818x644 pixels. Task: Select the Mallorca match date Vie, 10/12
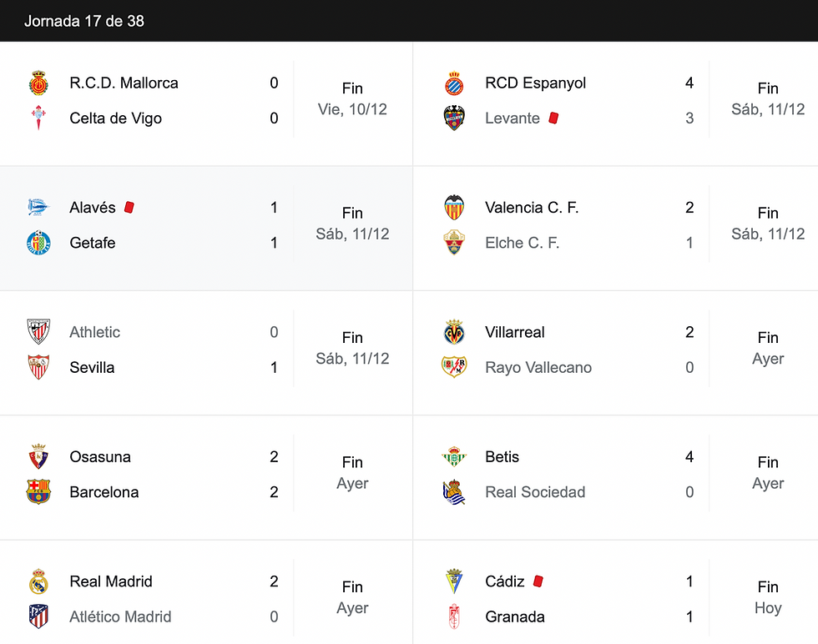(352, 109)
